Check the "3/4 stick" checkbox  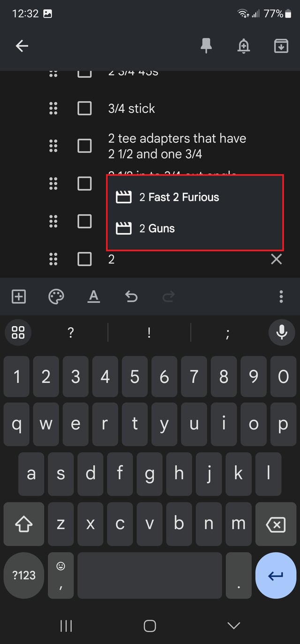click(x=84, y=108)
